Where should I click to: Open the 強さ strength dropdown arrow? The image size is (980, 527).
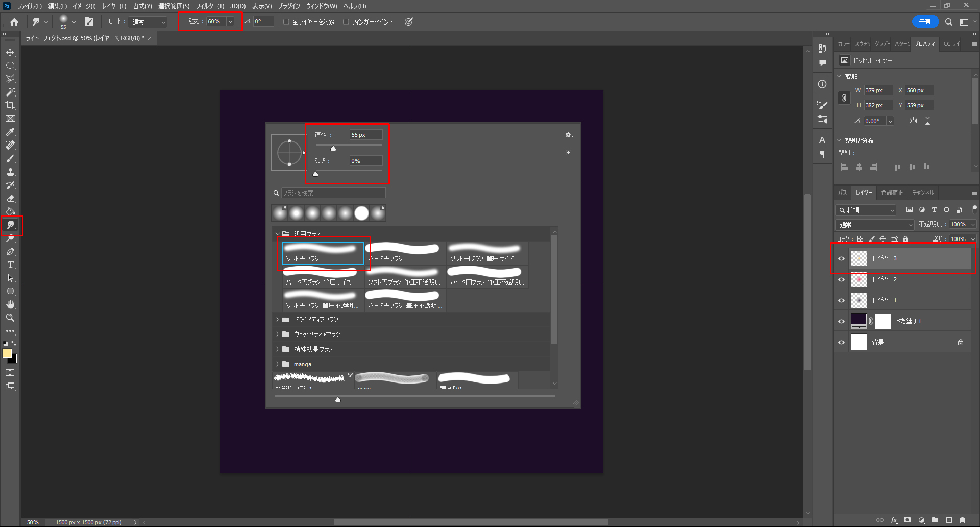tap(230, 22)
